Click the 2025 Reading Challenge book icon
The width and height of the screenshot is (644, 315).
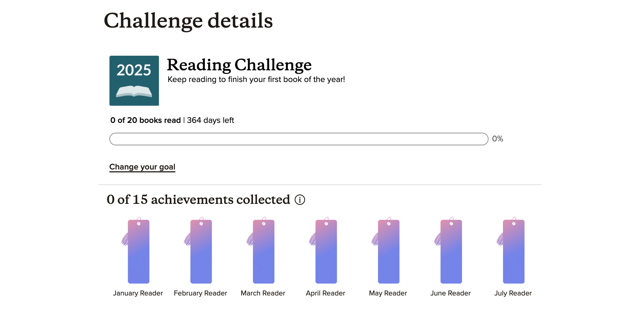(x=134, y=80)
